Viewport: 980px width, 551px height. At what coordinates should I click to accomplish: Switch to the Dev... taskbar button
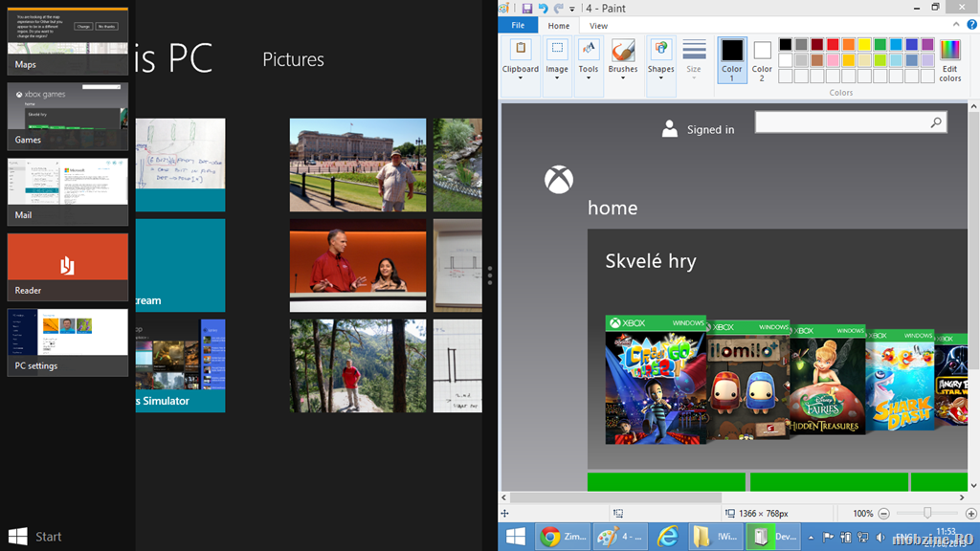pyautogui.click(x=773, y=537)
